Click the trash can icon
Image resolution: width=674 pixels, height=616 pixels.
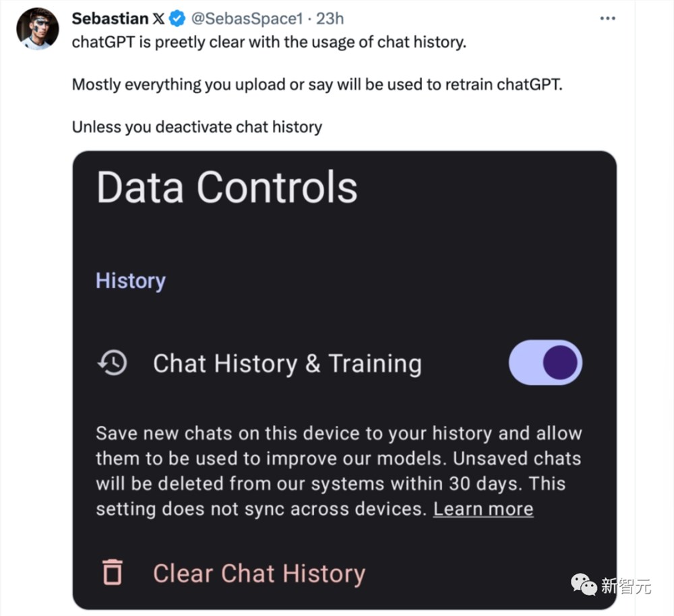113,572
